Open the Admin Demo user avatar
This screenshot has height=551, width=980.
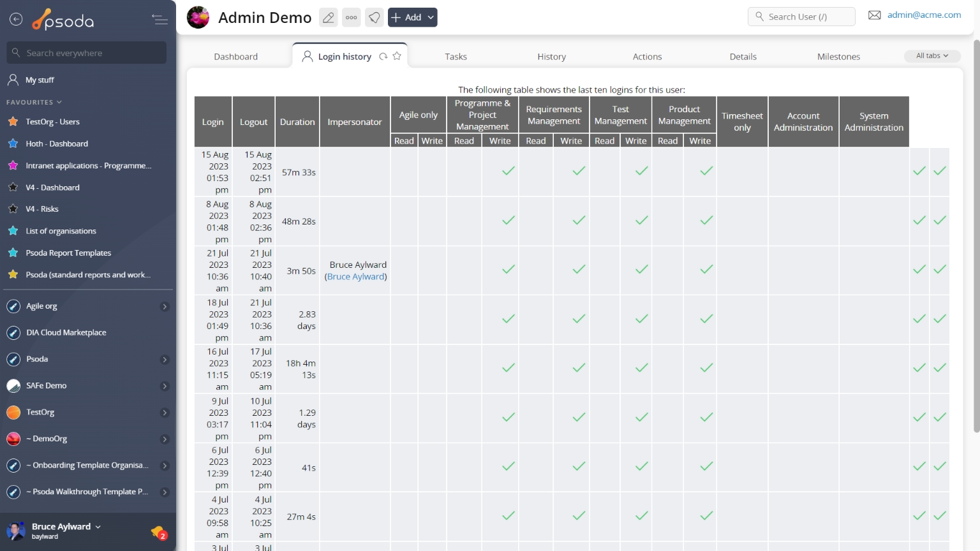pos(198,17)
